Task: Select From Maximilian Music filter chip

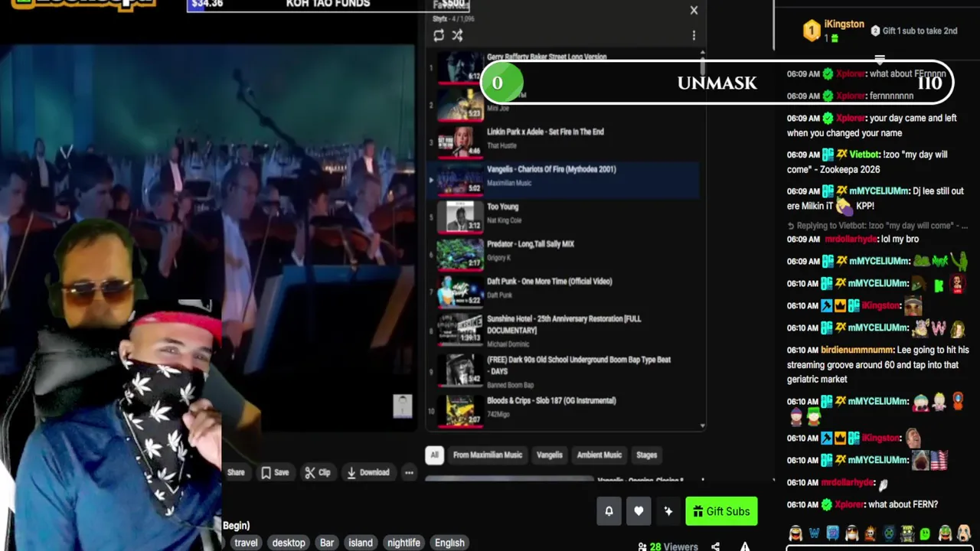Action: [x=488, y=455]
